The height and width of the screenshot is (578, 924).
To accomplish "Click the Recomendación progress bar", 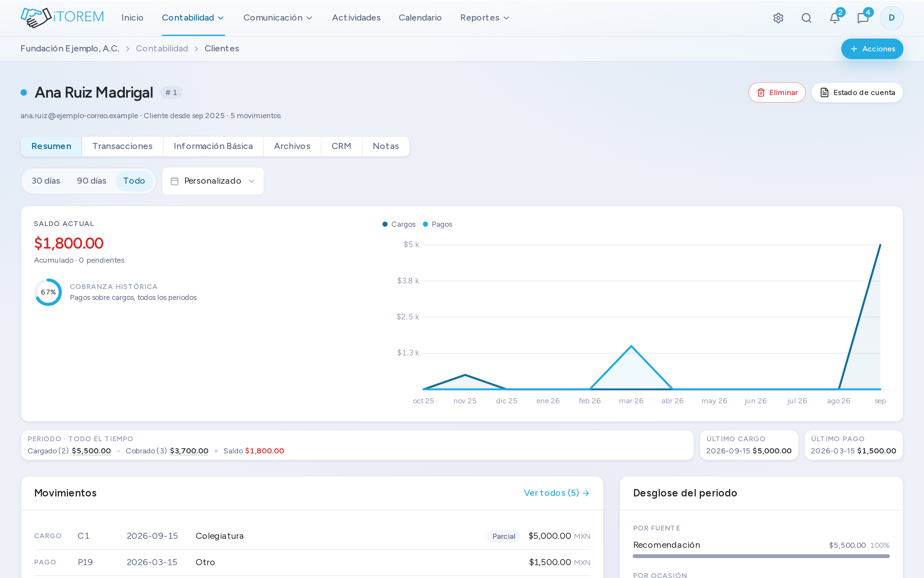I will click(x=761, y=556).
